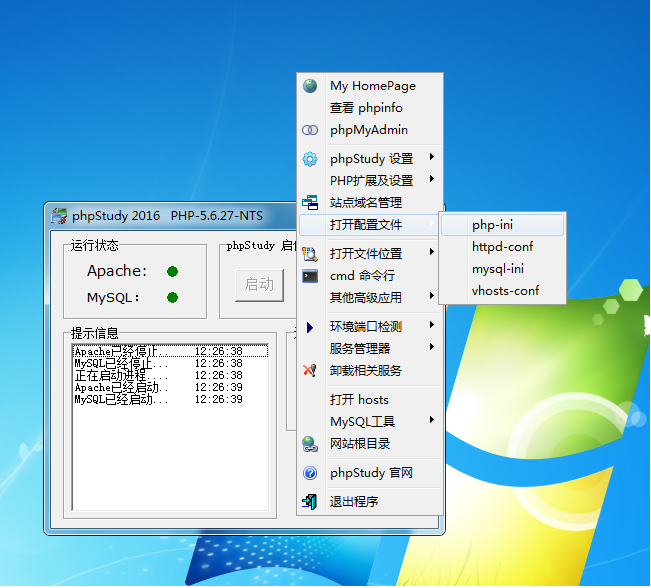The width and height of the screenshot is (651, 588).
Task: Select 查看 phpinfo menu entry
Action: pos(370,108)
